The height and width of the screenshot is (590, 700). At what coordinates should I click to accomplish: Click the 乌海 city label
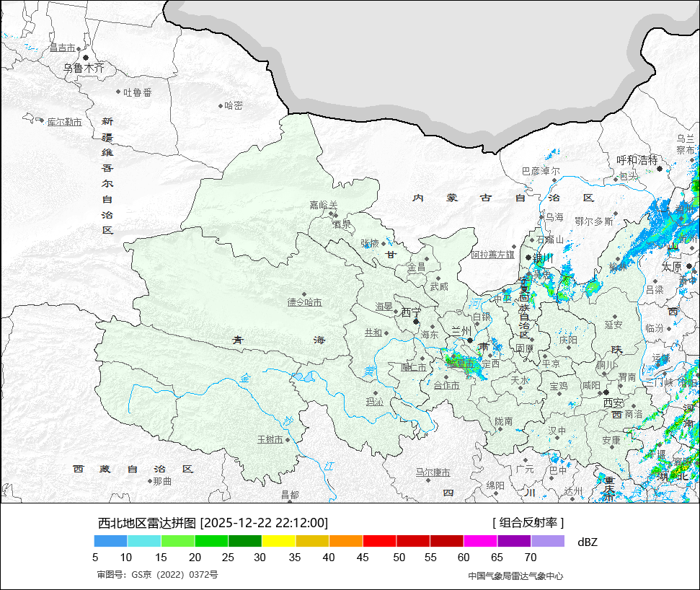click(554, 217)
